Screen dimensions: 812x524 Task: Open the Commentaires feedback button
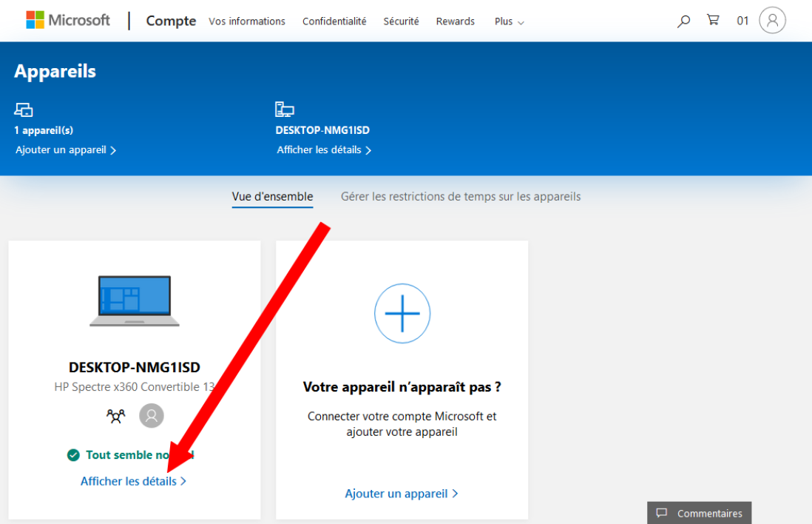click(698, 513)
